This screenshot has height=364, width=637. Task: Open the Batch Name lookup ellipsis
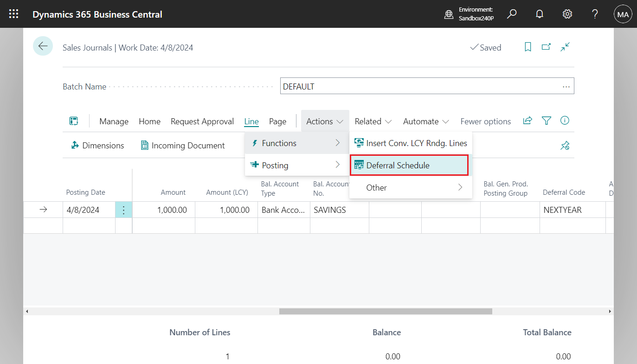pos(566,86)
